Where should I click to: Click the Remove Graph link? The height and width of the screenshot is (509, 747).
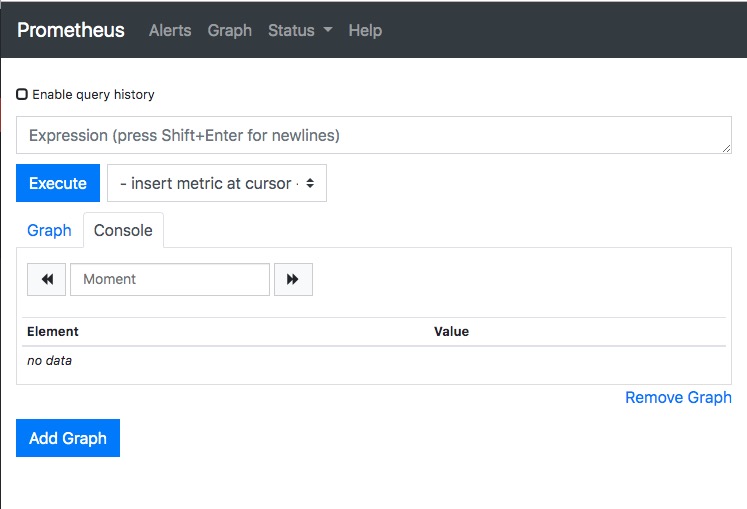coord(678,398)
